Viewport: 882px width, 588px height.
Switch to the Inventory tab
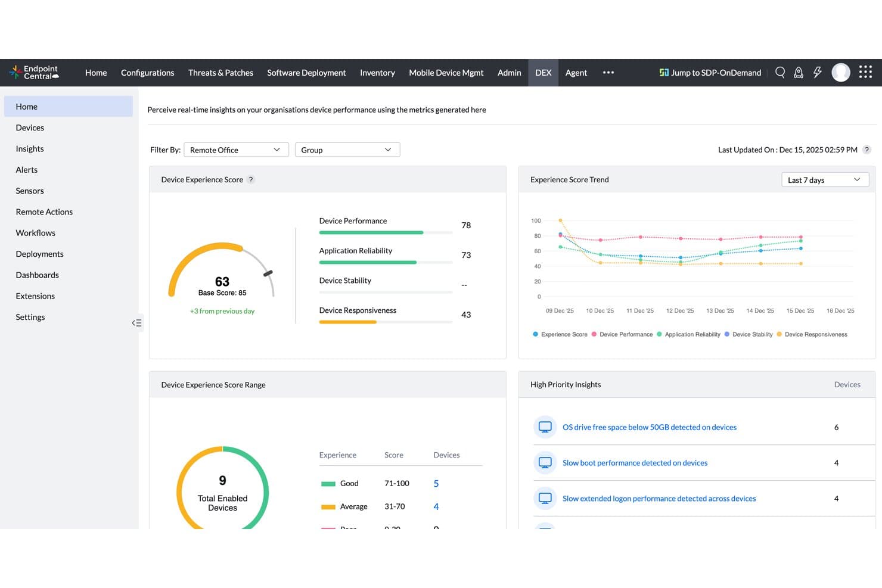point(377,73)
